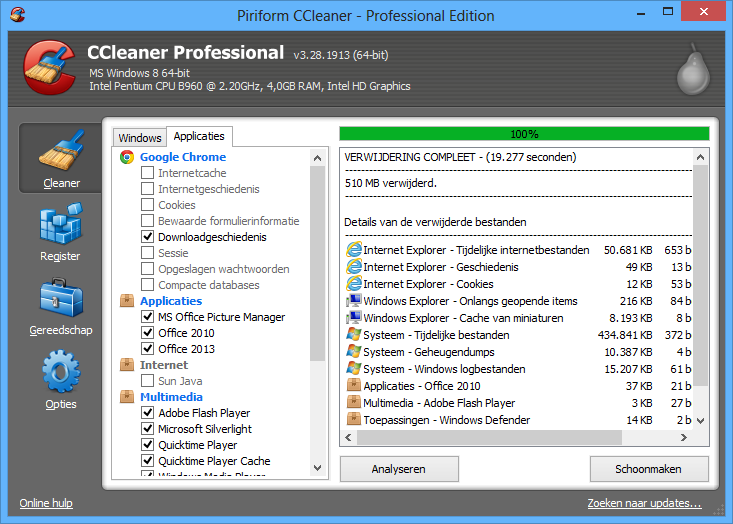Click IE icon beside Internet Explorer - Cookies
Screen dimensions: 733x524
pos(354,283)
